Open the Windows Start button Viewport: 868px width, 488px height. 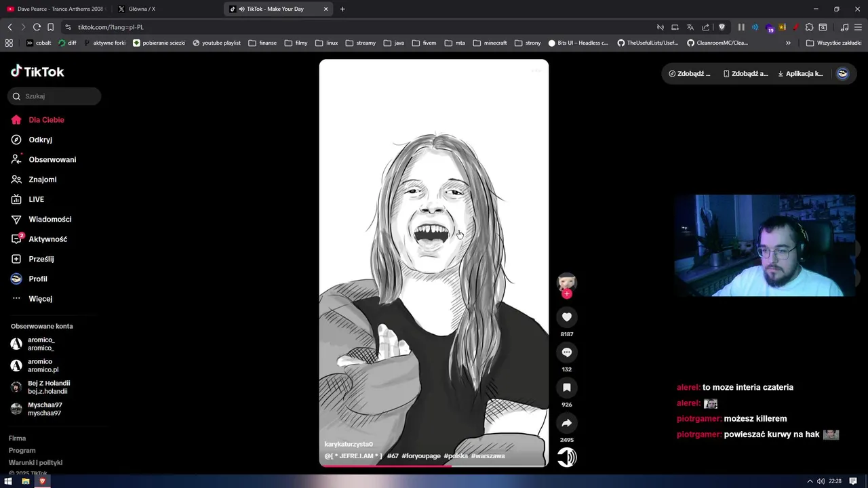pyautogui.click(x=8, y=481)
